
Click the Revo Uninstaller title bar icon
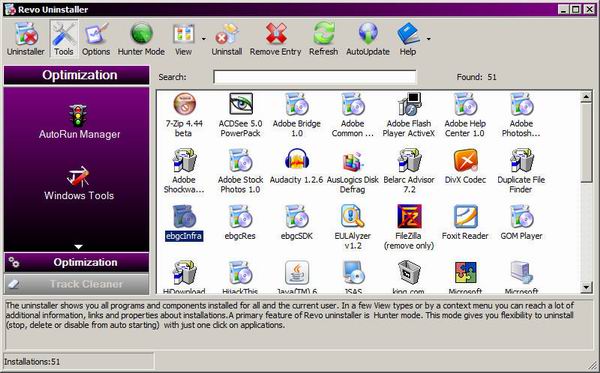pos(10,9)
